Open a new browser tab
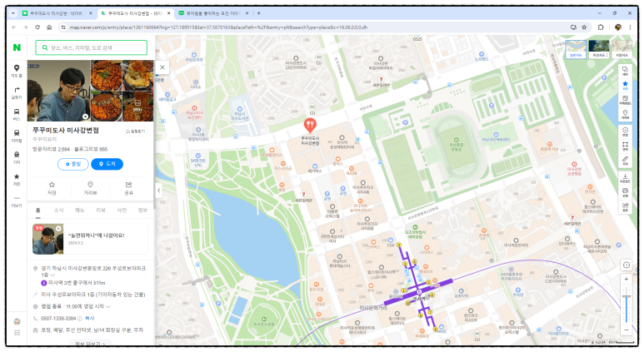The height and width of the screenshot is (352, 644). 259,13
